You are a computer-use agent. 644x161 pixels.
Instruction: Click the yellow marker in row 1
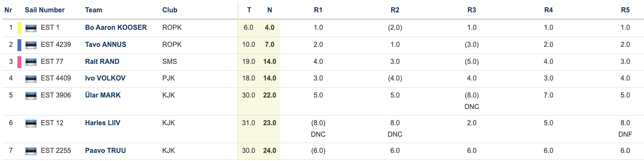coord(19,28)
